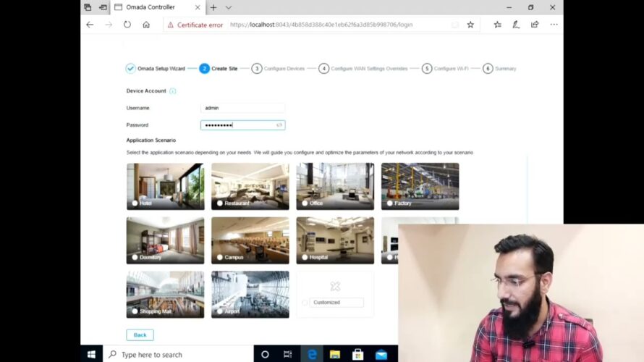644x362 pixels.
Task: Focus the Username field
Action: coord(242,108)
